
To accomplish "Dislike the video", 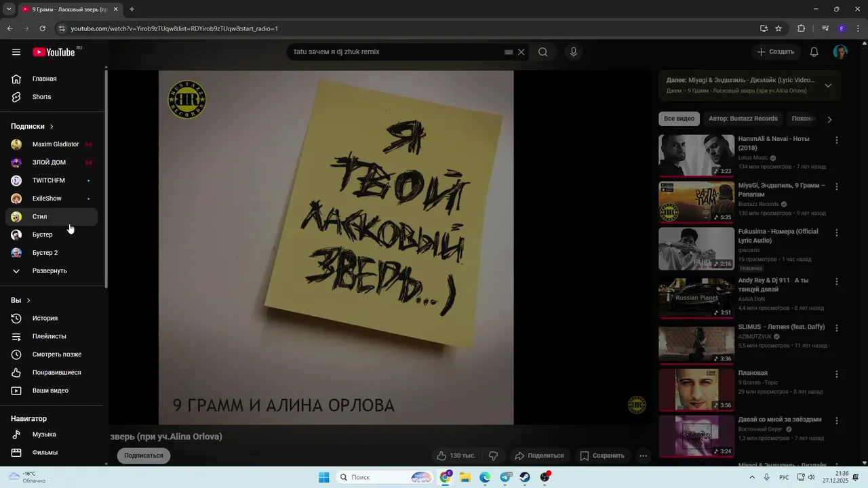I will point(494,455).
